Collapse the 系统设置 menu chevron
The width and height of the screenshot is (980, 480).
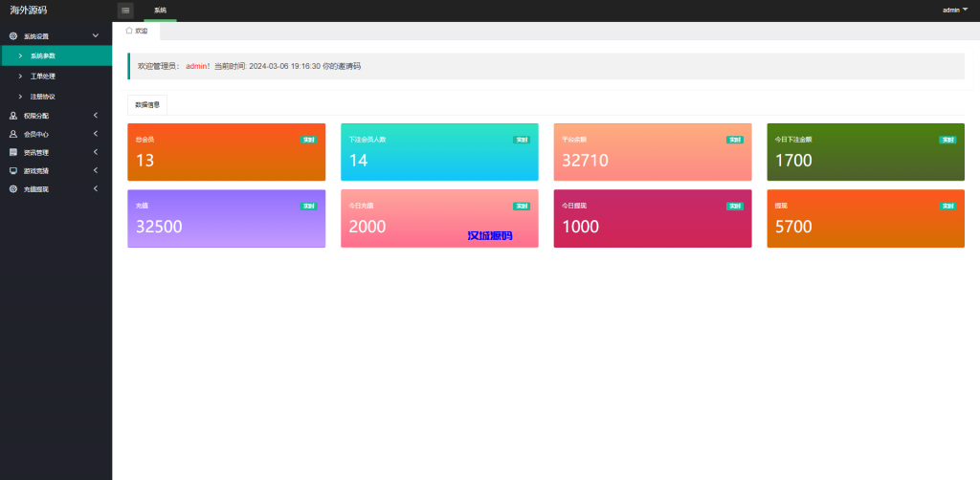click(x=95, y=36)
